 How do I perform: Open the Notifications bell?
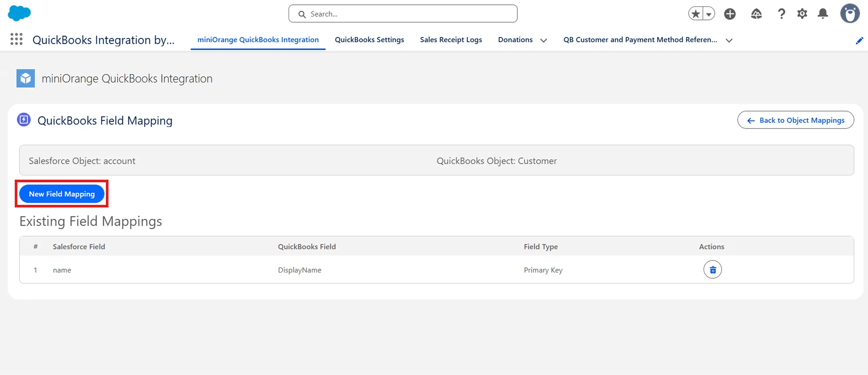823,14
